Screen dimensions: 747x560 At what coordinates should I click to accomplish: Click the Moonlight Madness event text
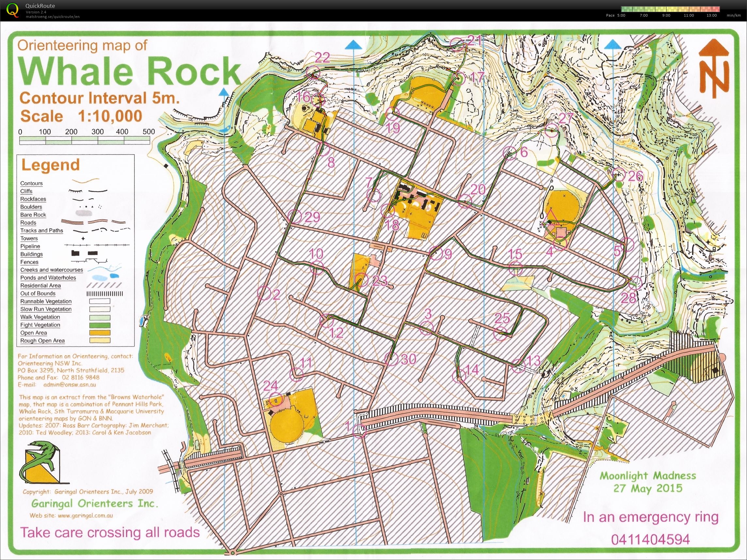point(648,476)
